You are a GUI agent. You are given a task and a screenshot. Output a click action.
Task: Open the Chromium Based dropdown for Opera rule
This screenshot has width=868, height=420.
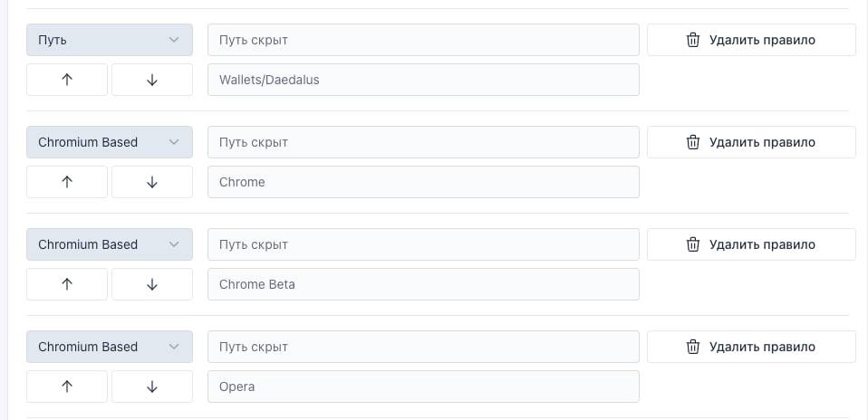pyautogui.click(x=110, y=347)
